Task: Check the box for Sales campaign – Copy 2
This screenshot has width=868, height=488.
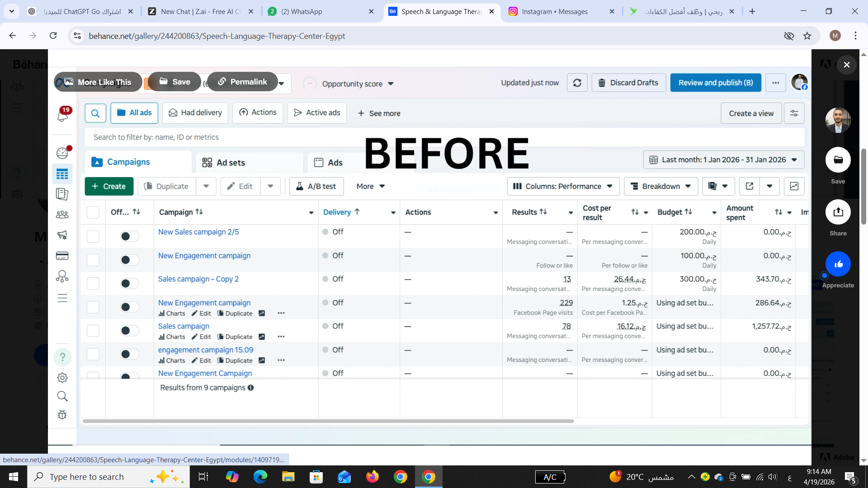Action: click(93, 283)
